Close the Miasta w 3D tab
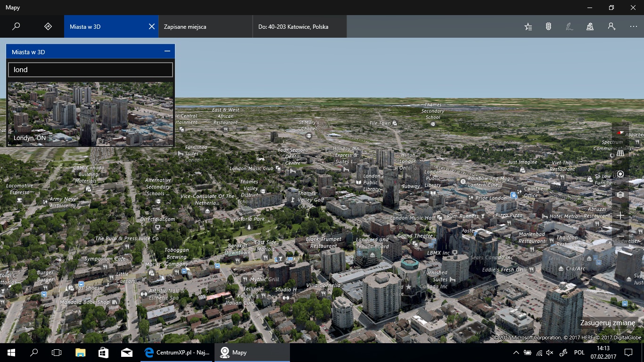 tap(152, 27)
